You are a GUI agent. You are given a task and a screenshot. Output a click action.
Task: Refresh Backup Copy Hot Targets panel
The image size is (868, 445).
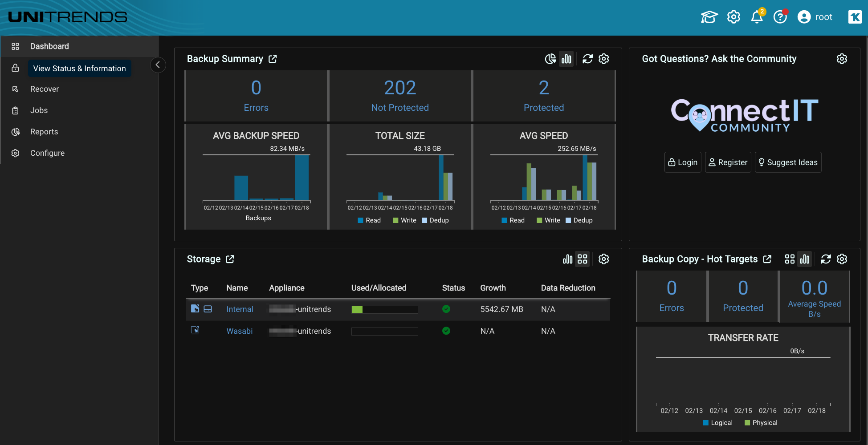tap(826, 259)
